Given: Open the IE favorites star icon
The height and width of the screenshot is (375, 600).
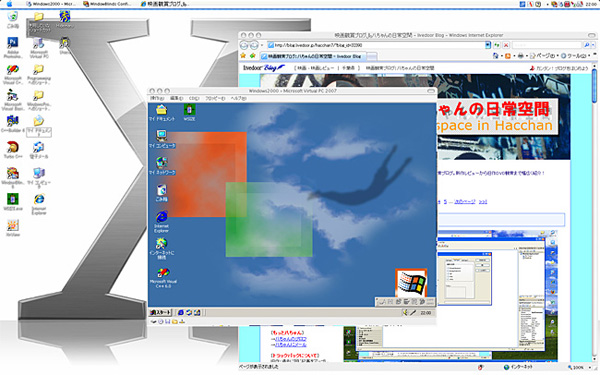Looking at the screenshot, I should (x=243, y=56).
